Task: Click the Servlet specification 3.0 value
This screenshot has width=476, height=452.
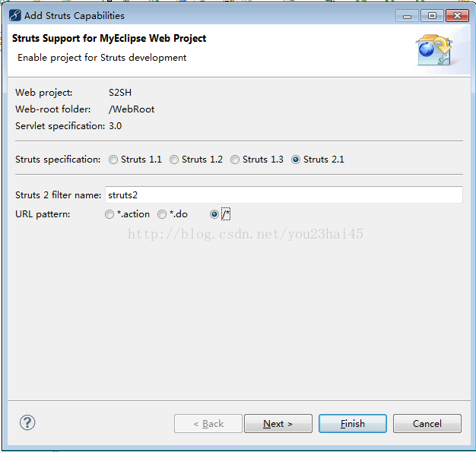Action: (116, 126)
